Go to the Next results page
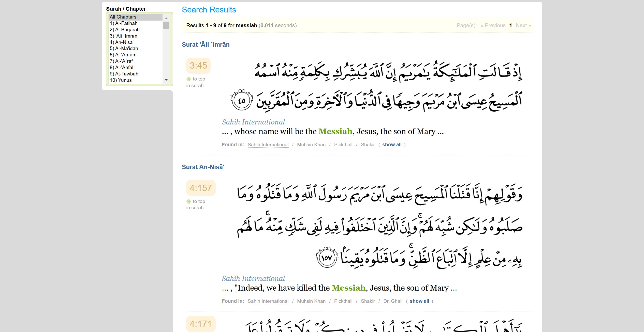 (x=523, y=25)
